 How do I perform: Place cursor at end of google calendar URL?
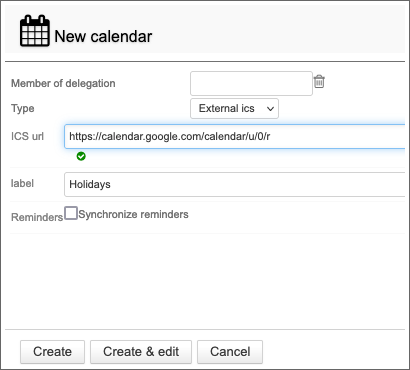[271, 136]
